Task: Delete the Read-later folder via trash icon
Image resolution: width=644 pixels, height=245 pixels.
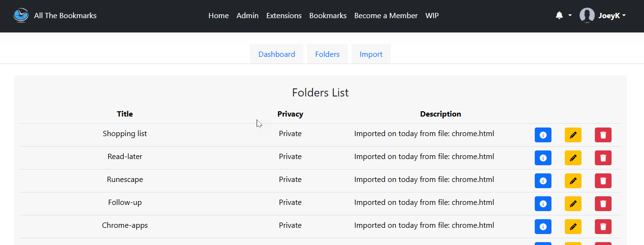Action: coord(603,158)
